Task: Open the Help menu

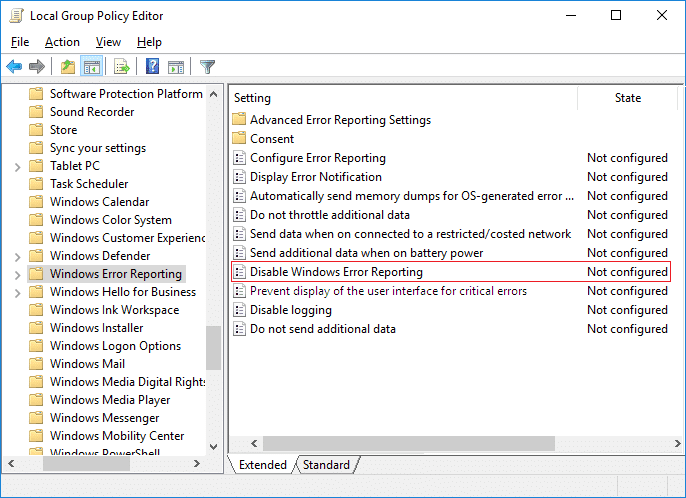Action: 149,42
